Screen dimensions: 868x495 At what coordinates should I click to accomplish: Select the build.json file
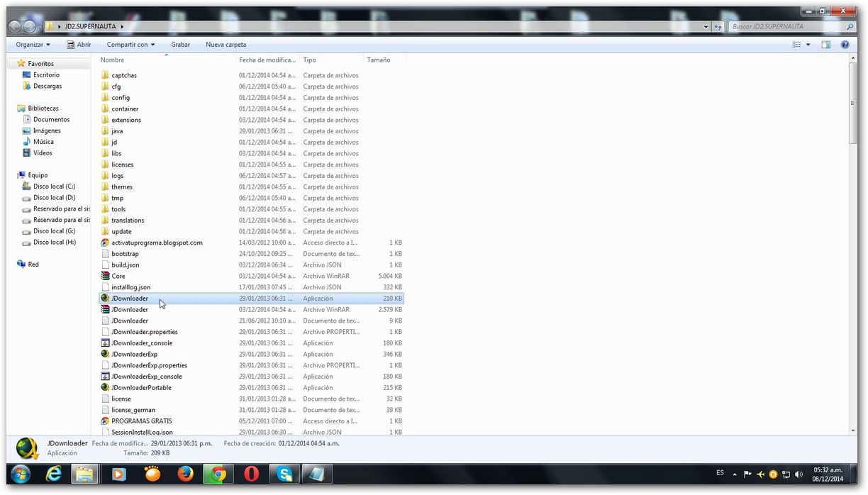(252, 265)
